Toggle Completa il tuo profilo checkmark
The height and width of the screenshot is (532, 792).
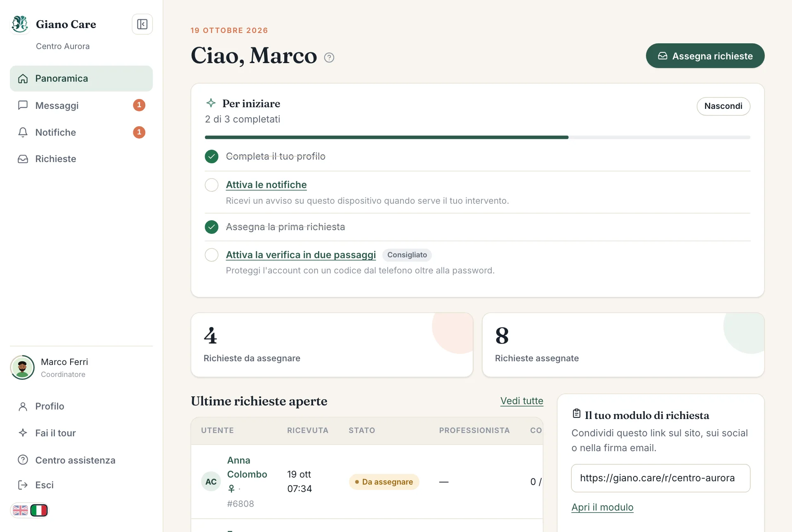[212, 157]
